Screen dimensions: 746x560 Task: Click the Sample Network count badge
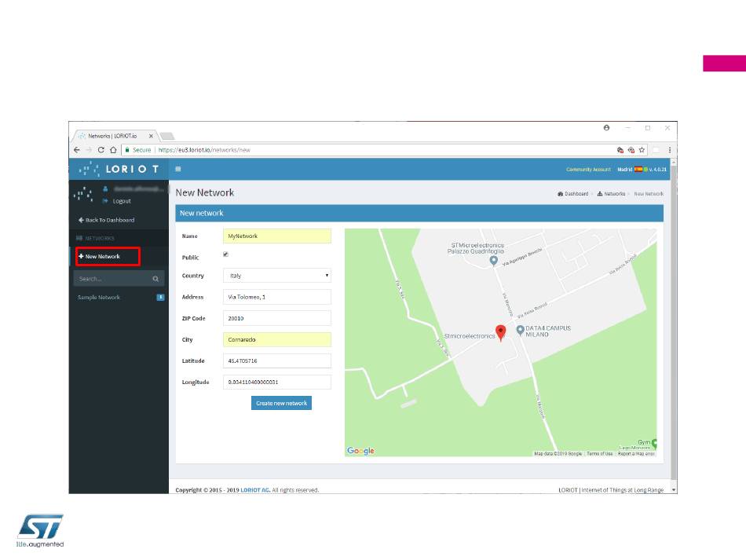(x=160, y=298)
